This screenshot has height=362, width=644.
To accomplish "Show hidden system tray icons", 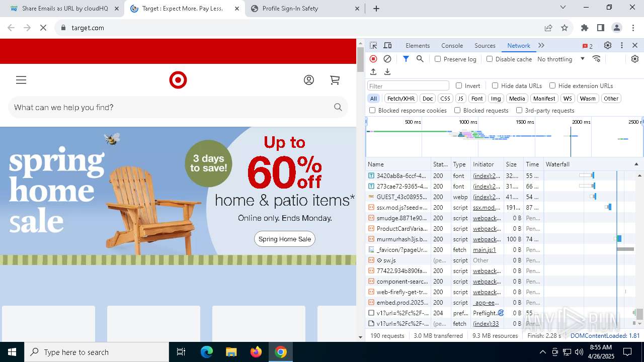I will [542, 352].
